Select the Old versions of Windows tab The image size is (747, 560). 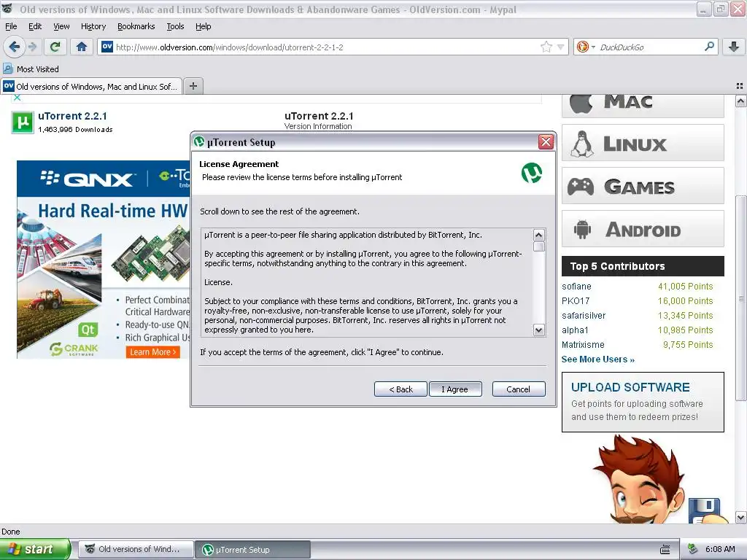91,86
